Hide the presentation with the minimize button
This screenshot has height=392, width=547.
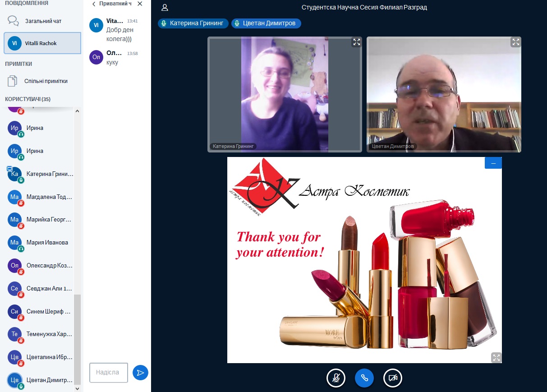click(x=493, y=163)
